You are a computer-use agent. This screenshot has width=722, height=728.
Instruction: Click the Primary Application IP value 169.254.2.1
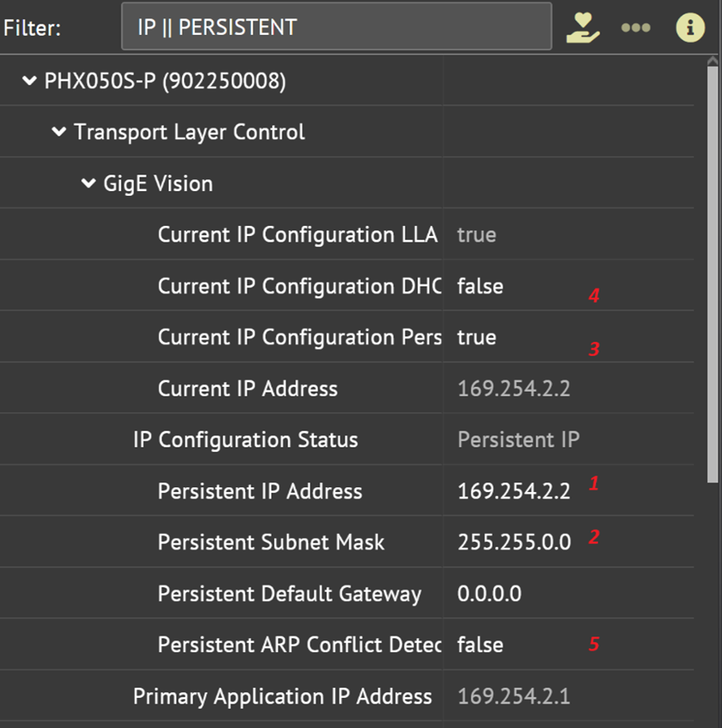click(x=513, y=696)
